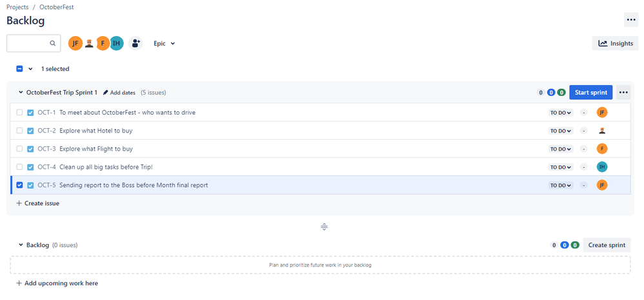Click JF assignee avatar on OCT-1

coord(602,113)
